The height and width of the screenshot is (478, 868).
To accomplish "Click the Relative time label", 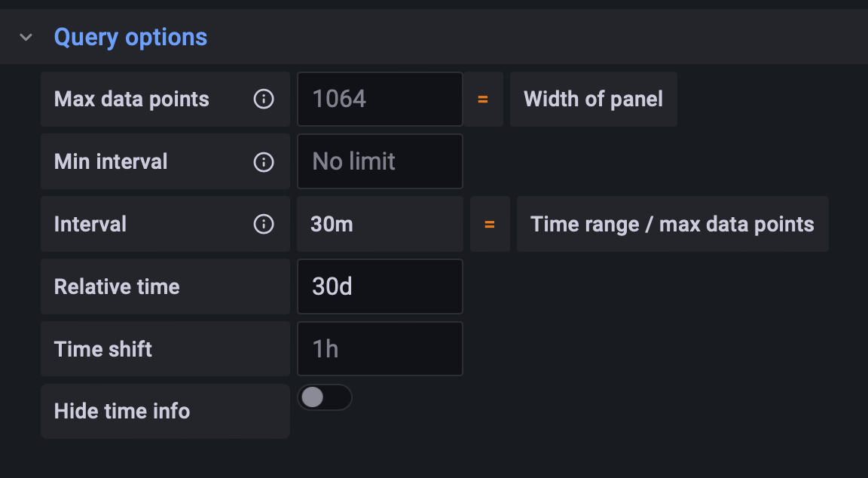I will [117, 286].
